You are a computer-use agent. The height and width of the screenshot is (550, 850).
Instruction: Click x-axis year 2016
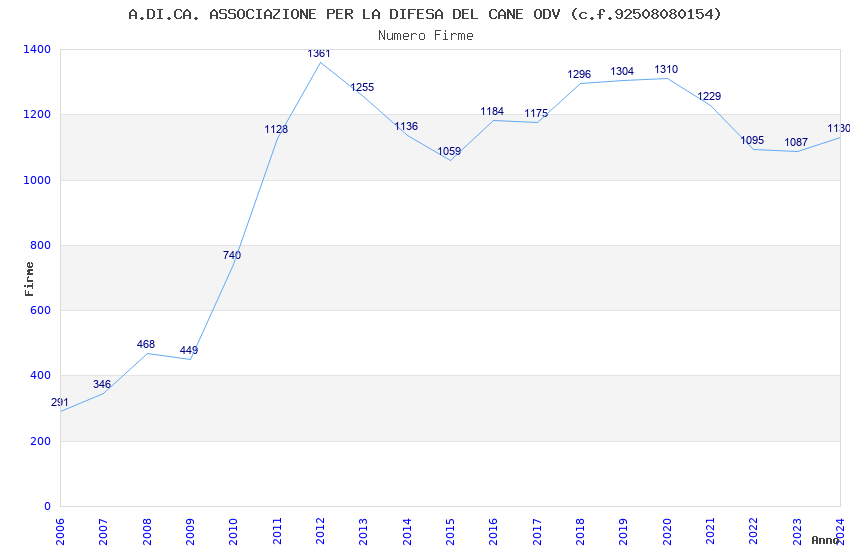[494, 531]
